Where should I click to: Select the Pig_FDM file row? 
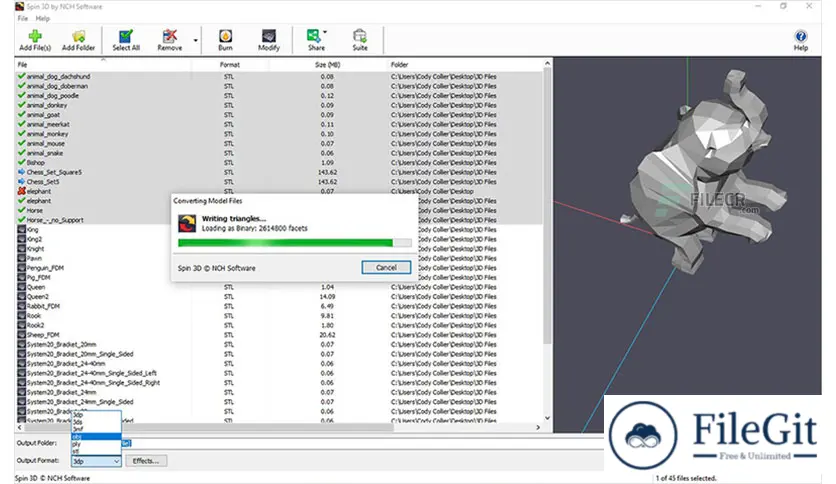279,277
